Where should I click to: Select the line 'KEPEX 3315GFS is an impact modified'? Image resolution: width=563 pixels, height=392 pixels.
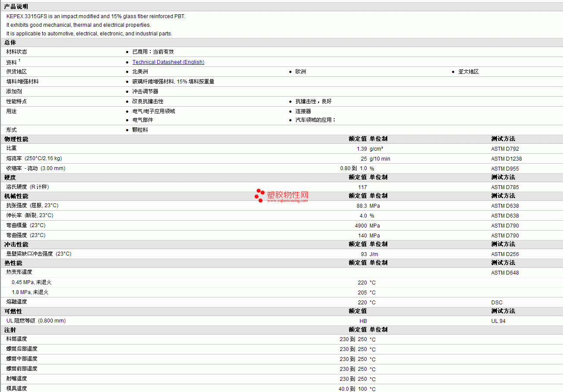tap(96, 16)
